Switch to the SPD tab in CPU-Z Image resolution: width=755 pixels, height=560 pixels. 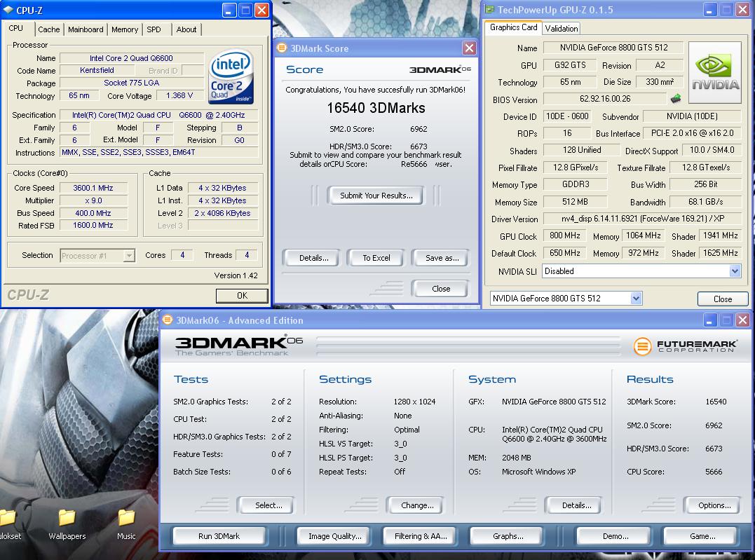coord(154,29)
